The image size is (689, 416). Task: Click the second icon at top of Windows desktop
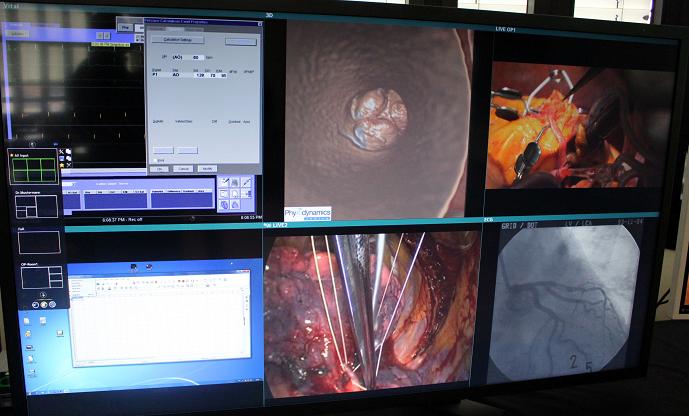(x=149, y=266)
